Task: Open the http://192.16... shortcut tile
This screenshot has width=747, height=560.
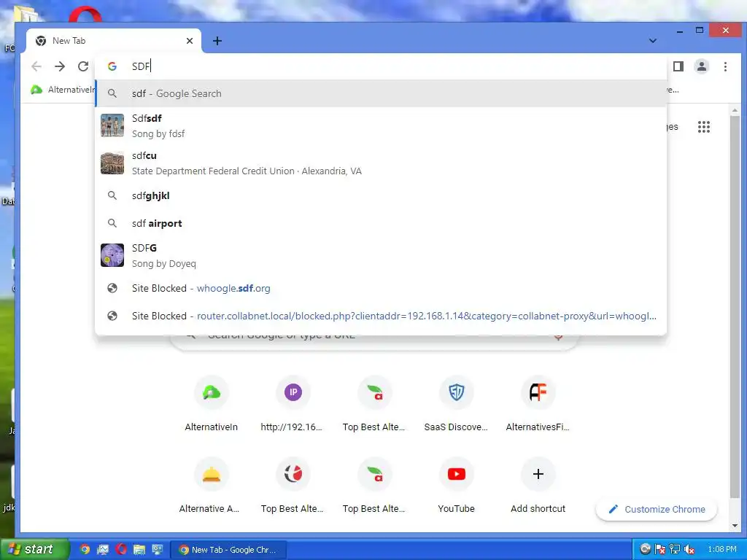Action: (293, 404)
